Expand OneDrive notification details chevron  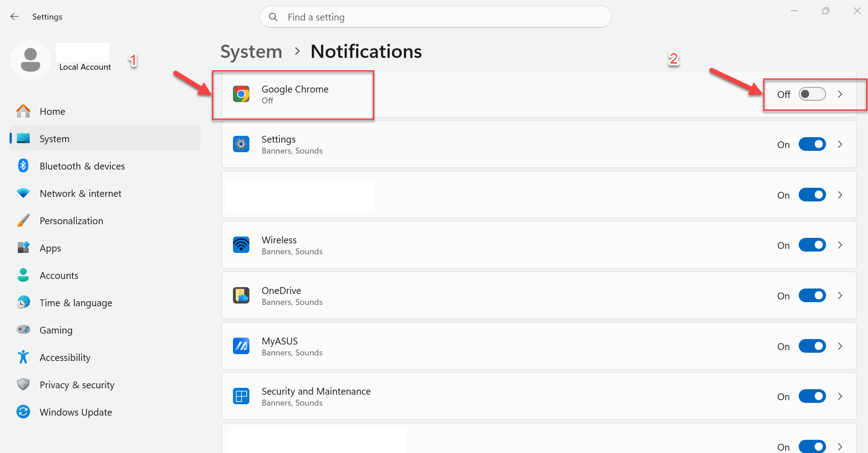click(x=840, y=295)
